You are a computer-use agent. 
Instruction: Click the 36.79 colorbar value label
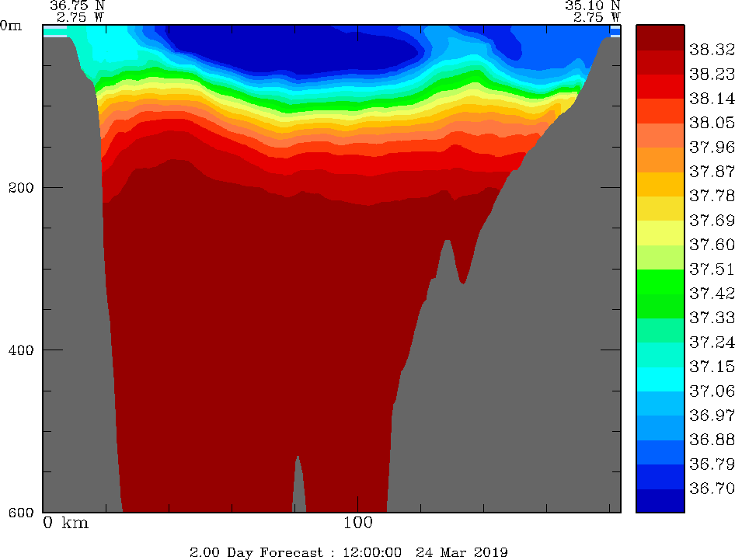point(712,464)
